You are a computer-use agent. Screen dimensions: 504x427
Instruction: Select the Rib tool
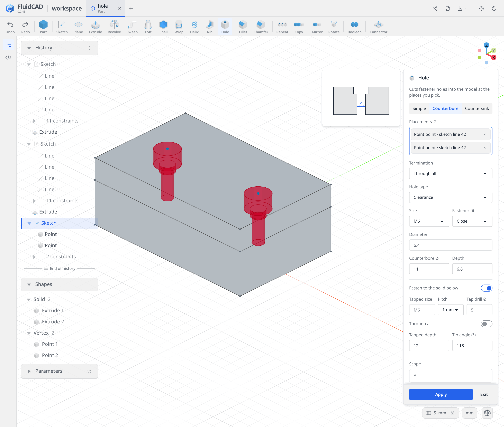pos(210,27)
